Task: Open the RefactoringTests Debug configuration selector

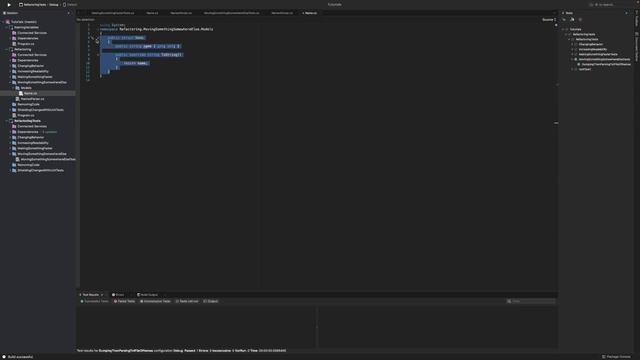Action: 39,4
